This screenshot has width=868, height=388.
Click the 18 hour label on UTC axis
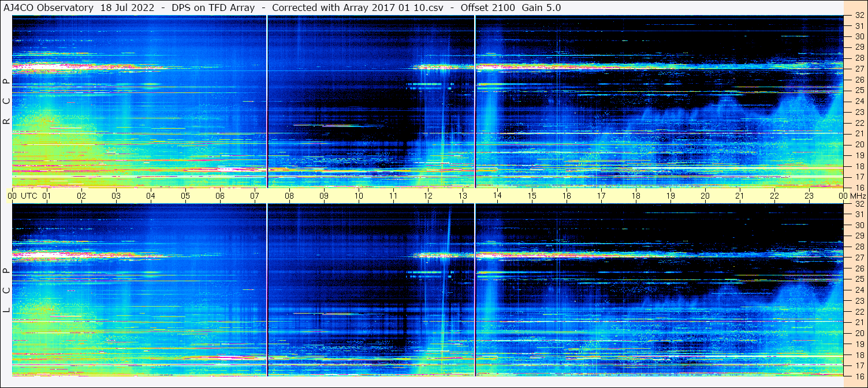coord(636,196)
